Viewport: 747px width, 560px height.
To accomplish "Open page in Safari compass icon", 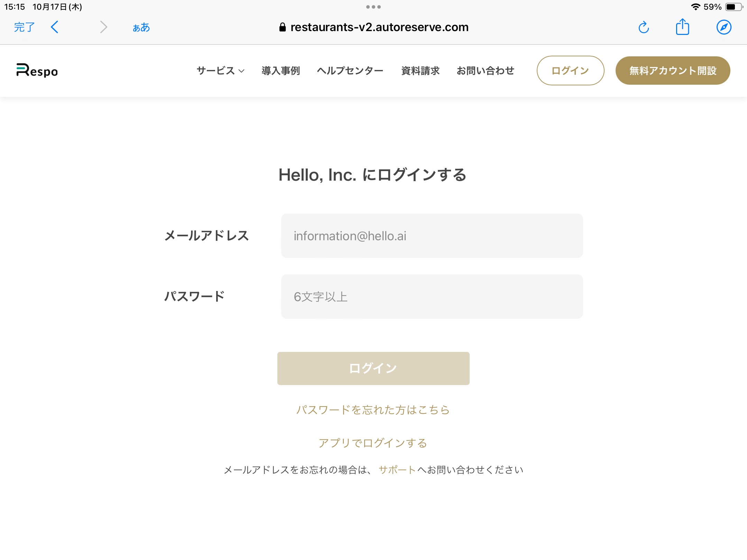I will coord(724,27).
